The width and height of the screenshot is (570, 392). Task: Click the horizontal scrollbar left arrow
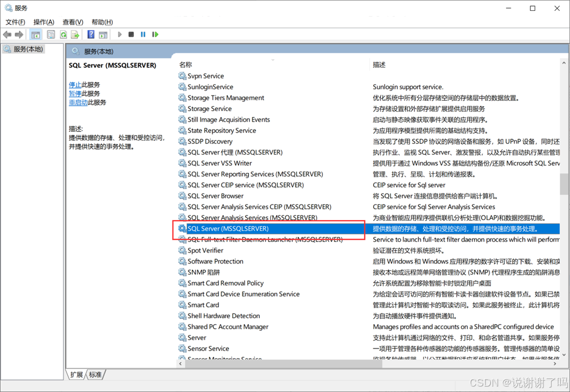click(x=181, y=363)
